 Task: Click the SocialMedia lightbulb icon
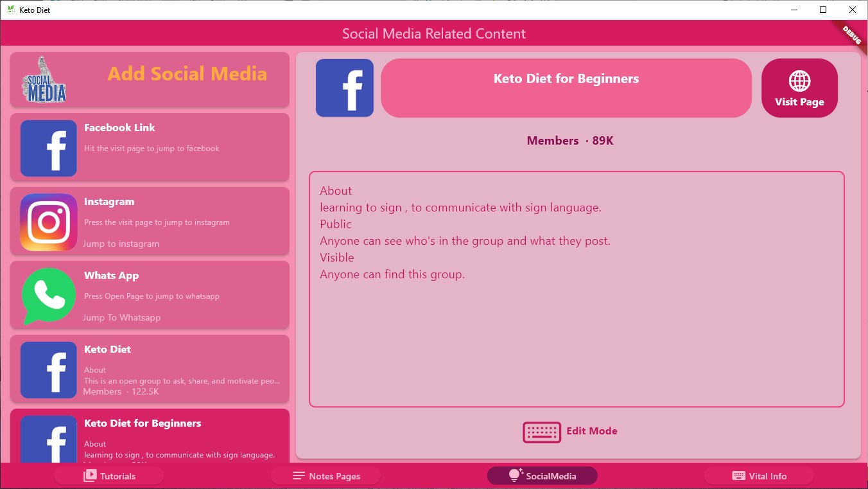tap(516, 476)
